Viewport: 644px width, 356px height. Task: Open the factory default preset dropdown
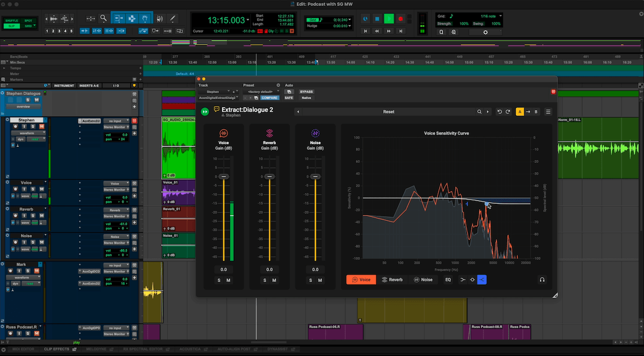(x=261, y=92)
